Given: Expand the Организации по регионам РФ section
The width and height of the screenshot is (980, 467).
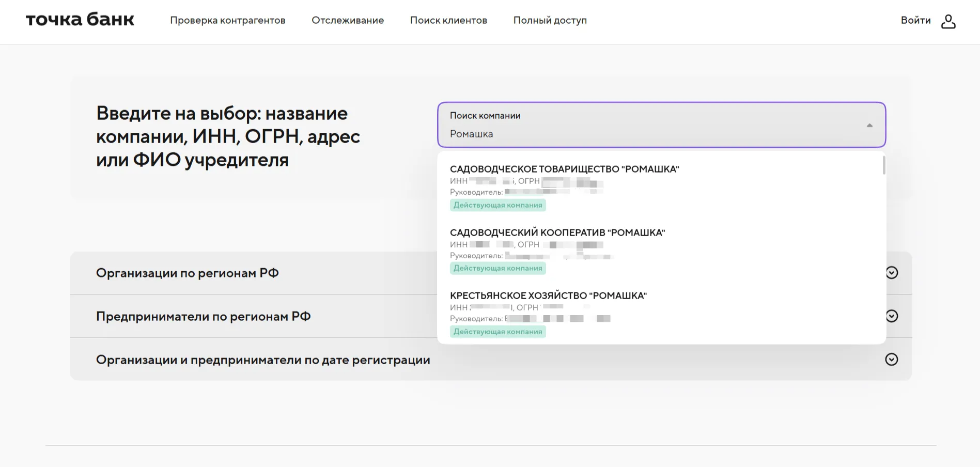Looking at the screenshot, I should tap(186, 273).
